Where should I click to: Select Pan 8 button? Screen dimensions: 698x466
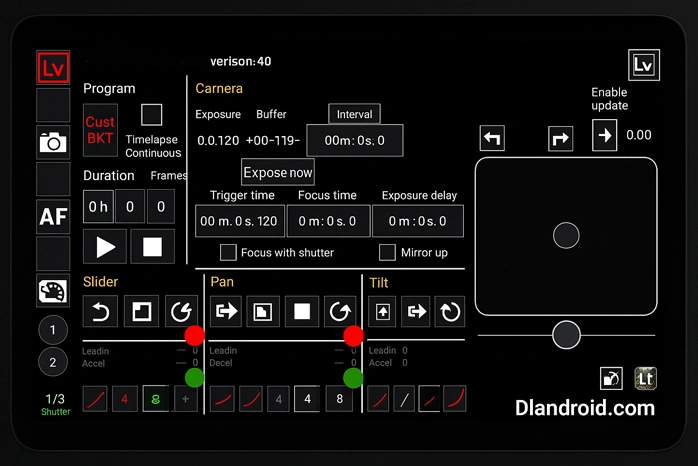point(339,399)
